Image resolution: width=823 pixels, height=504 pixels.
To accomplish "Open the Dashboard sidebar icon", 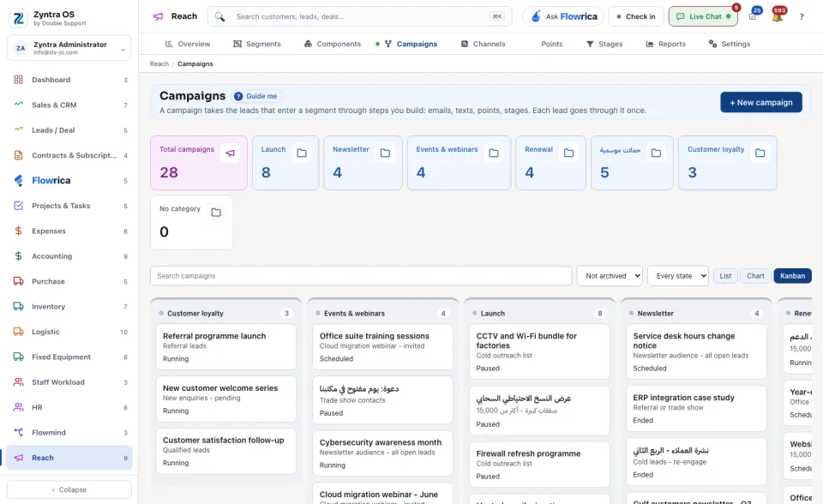I will 18,80.
